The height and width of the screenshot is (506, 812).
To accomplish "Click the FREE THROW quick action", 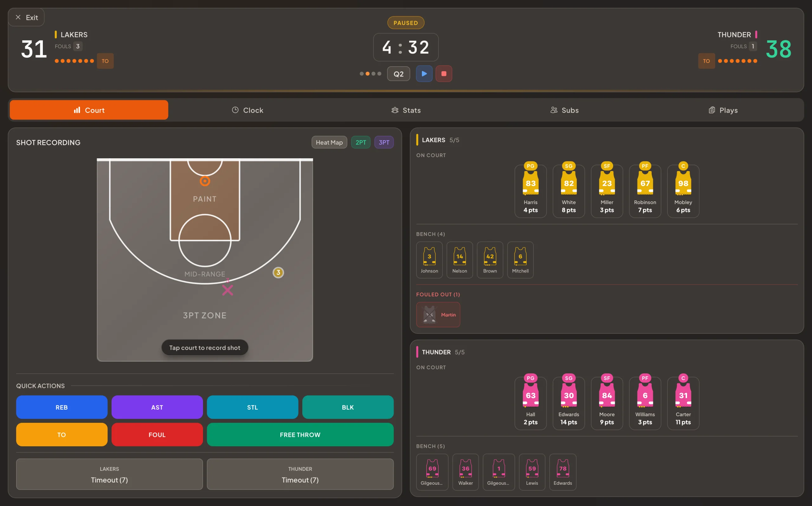I will (300, 434).
